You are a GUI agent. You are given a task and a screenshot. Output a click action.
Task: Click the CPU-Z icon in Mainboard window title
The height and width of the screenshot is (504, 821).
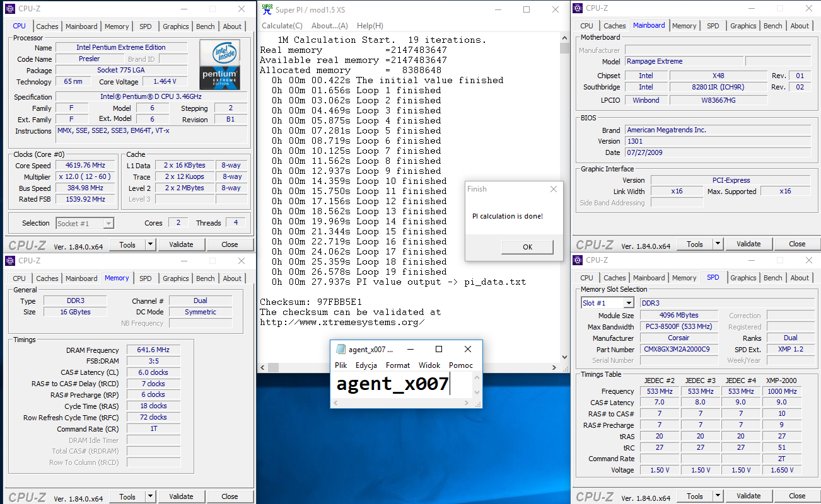(x=578, y=8)
